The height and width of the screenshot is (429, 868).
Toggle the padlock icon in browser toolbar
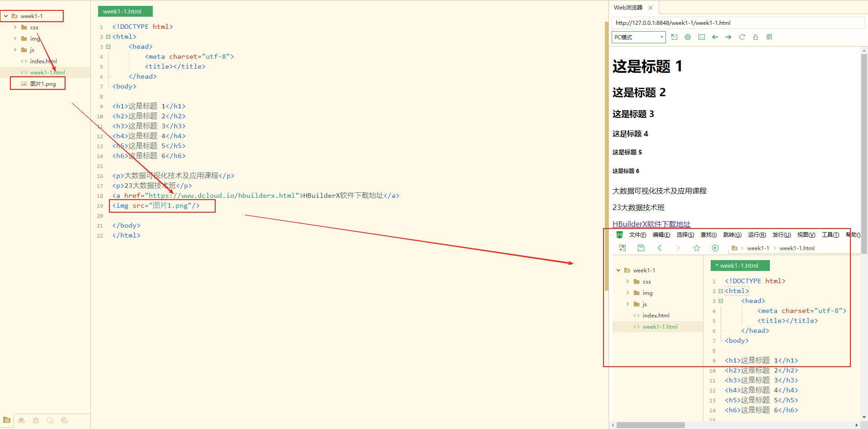(x=755, y=37)
